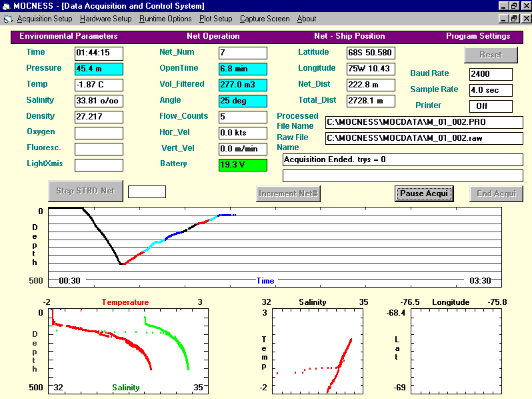
Task: Click the Acquisition Ended status message box
Action: pos(403,159)
